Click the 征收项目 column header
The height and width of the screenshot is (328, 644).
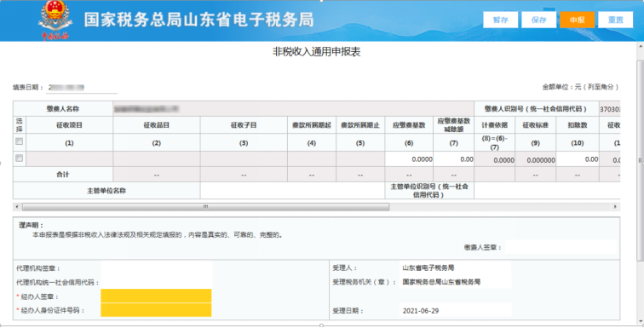[x=69, y=124]
